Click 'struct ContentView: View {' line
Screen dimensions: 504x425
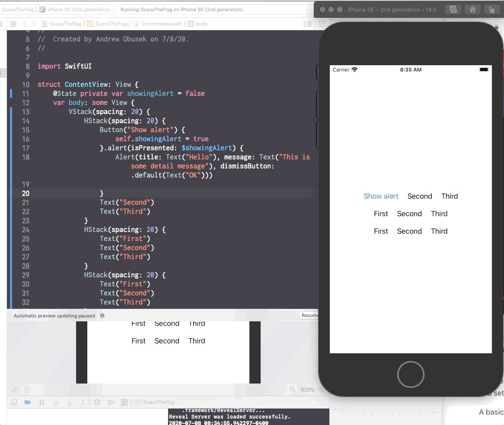(x=88, y=85)
